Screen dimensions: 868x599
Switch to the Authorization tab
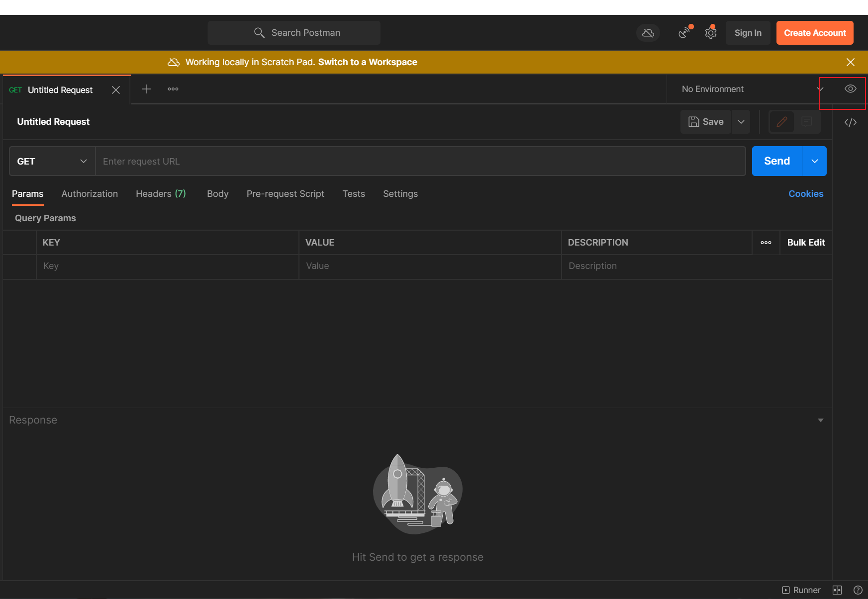pos(90,194)
